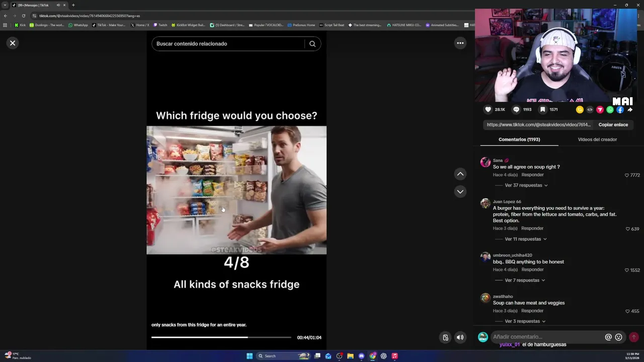Open Sana's profile avatar
The image size is (644, 362).
485,162
